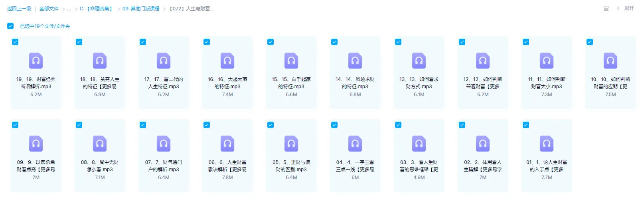Select file name 09、9、以官杀当财看点窍

tap(36, 166)
